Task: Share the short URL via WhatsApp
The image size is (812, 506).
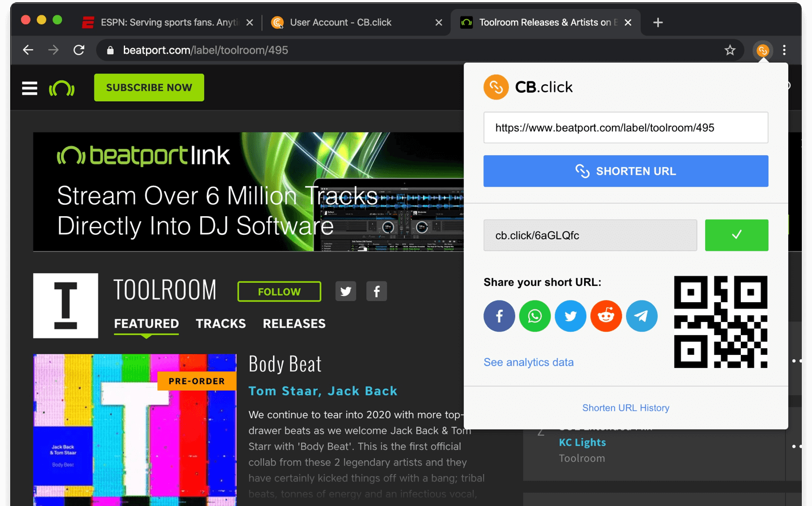Action: point(534,316)
